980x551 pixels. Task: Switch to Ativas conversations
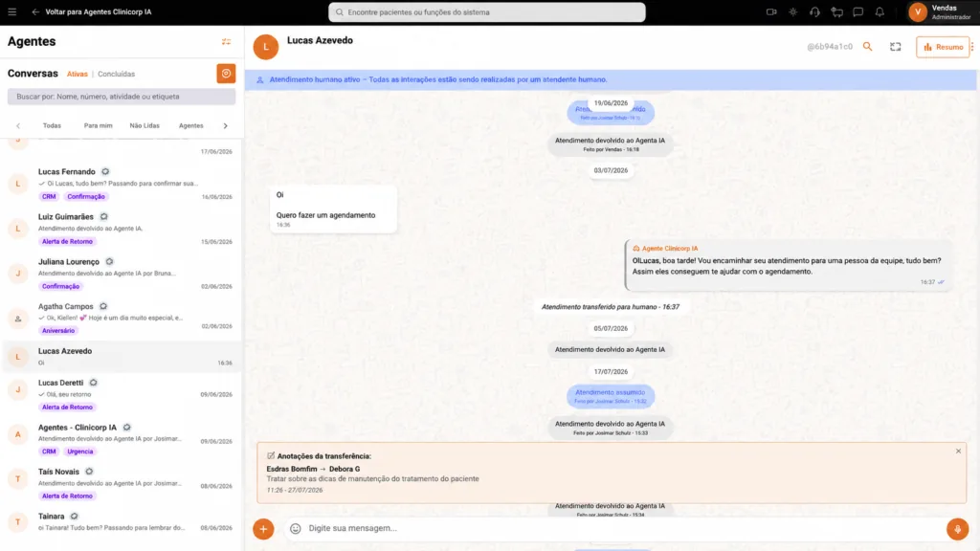pos(77,74)
